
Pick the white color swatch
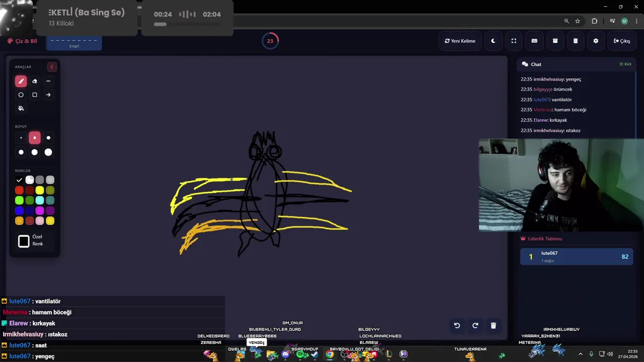(30, 180)
